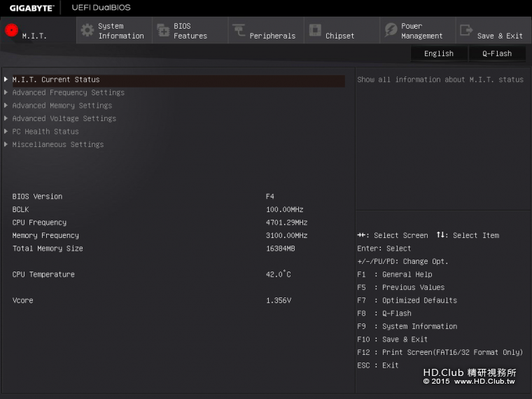
Task: Click the Save & Exit arrow icon
Action: (465, 30)
